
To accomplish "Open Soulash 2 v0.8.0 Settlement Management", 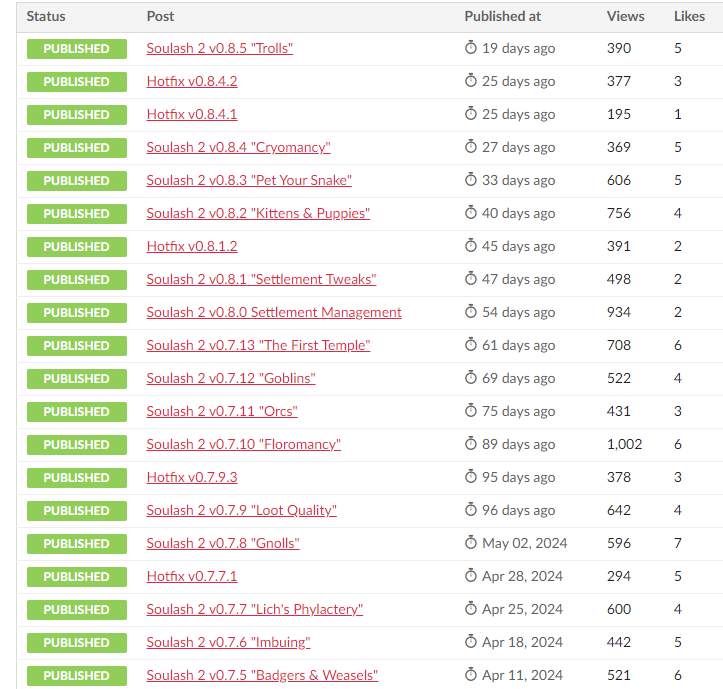I will 274,313.
